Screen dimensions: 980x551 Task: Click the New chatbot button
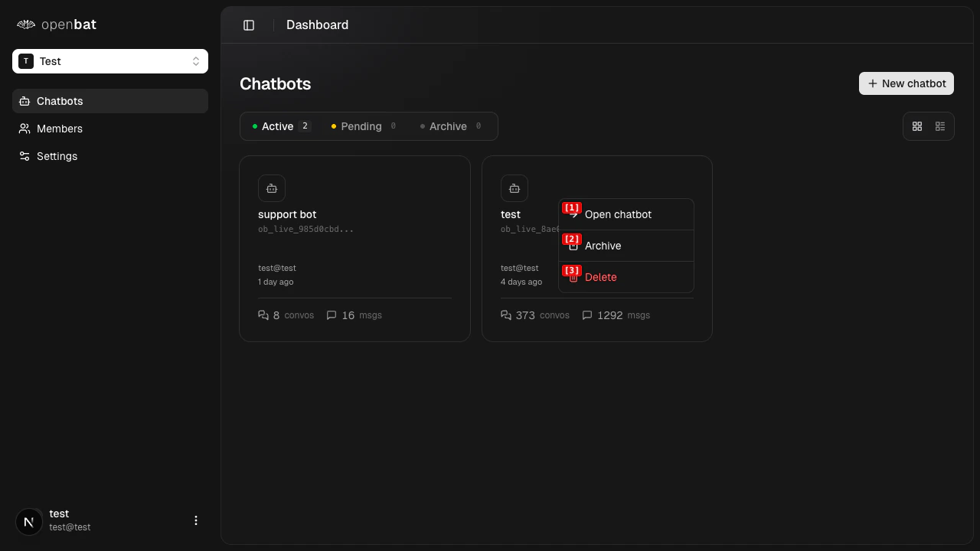[906, 83]
